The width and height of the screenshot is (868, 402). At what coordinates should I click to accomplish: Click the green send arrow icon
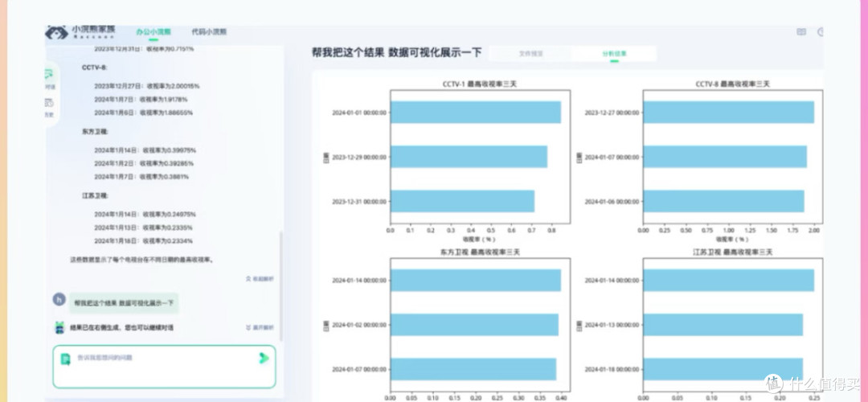pos(264,359)
